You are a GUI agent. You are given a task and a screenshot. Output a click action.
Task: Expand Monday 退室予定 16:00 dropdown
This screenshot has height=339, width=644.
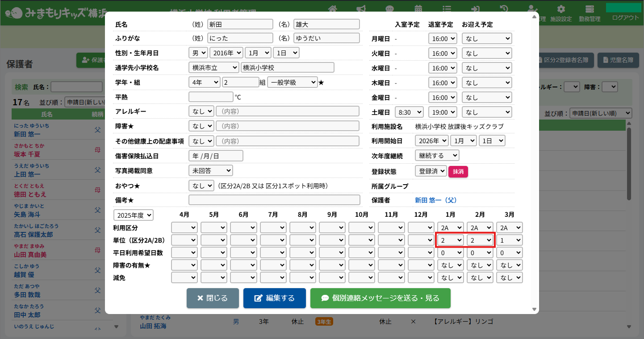pyautogui.click(x=442, y=39)
